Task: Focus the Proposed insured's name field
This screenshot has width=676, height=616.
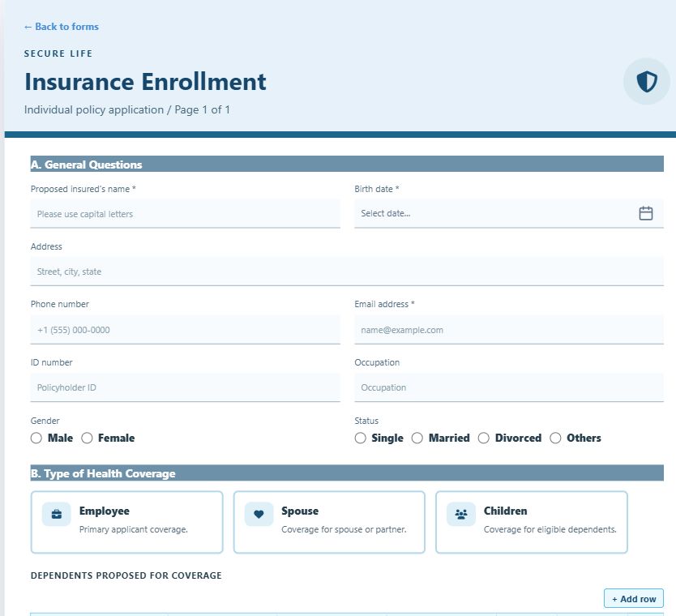Action: coord(185,214)
